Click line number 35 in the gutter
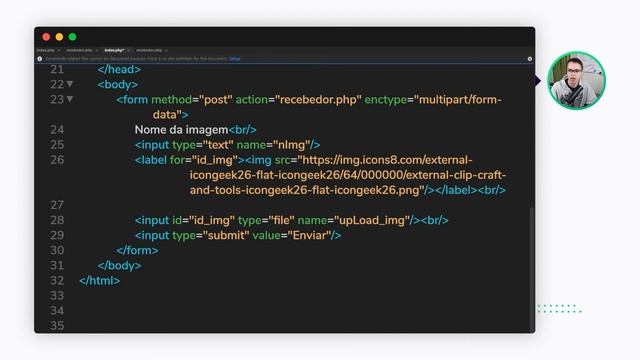The image size is (640, 360). 57,326
